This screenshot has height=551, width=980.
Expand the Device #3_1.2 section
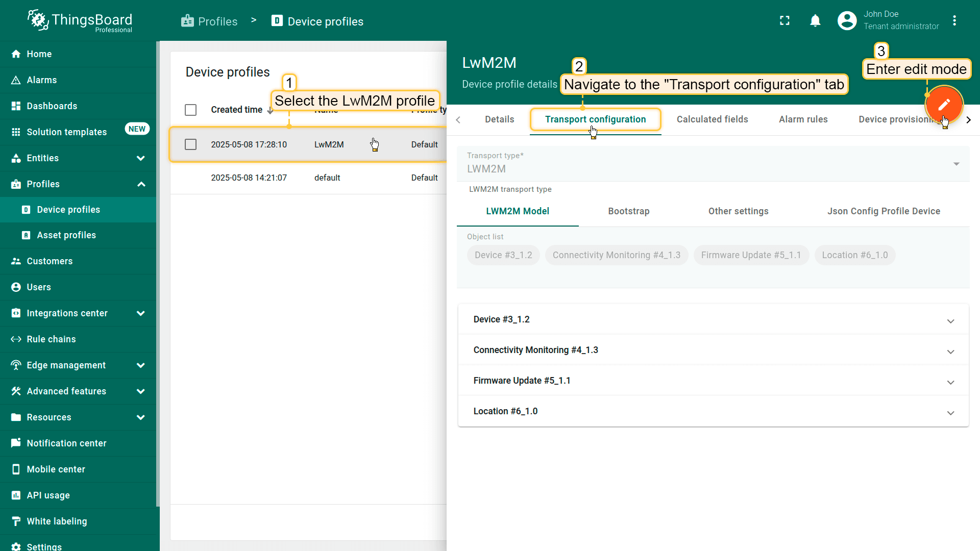(x=950, y=320)
